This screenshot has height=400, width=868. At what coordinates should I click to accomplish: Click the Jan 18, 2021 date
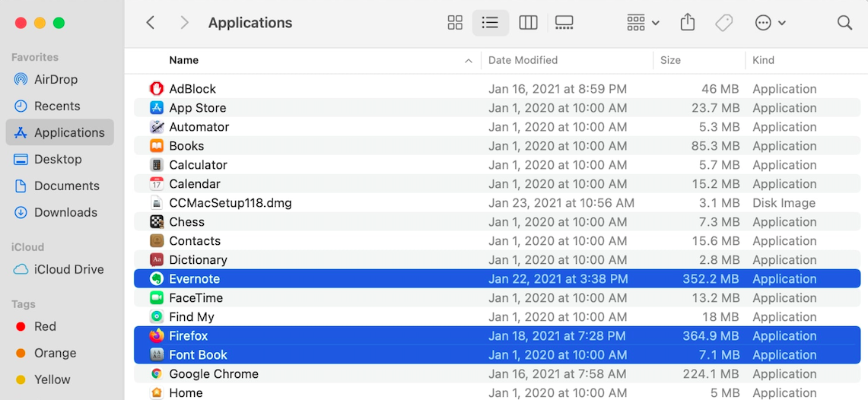pos(557,336)
